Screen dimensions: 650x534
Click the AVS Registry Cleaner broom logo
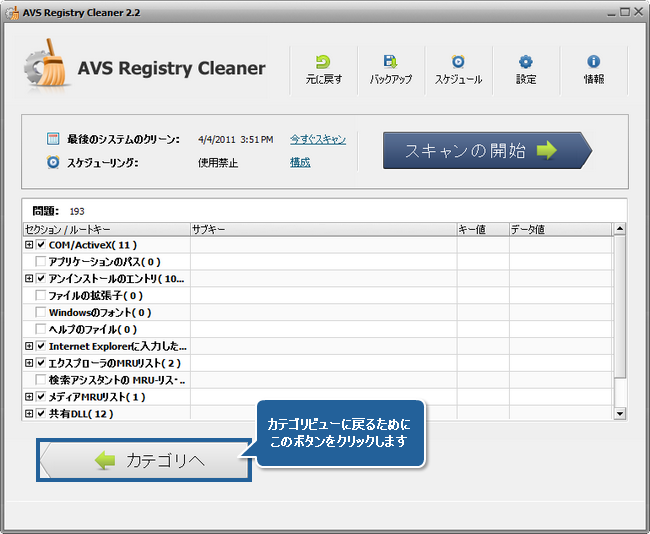(x=46, y=63)
